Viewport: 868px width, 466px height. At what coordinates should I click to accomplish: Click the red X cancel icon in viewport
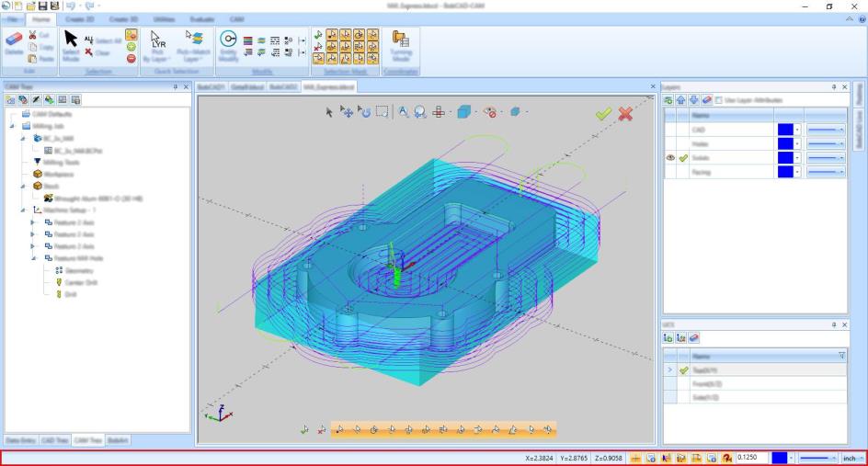click(626, 113)
